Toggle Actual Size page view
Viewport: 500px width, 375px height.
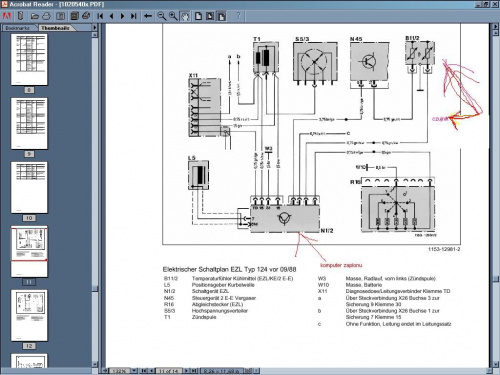[x=199, y=16]
